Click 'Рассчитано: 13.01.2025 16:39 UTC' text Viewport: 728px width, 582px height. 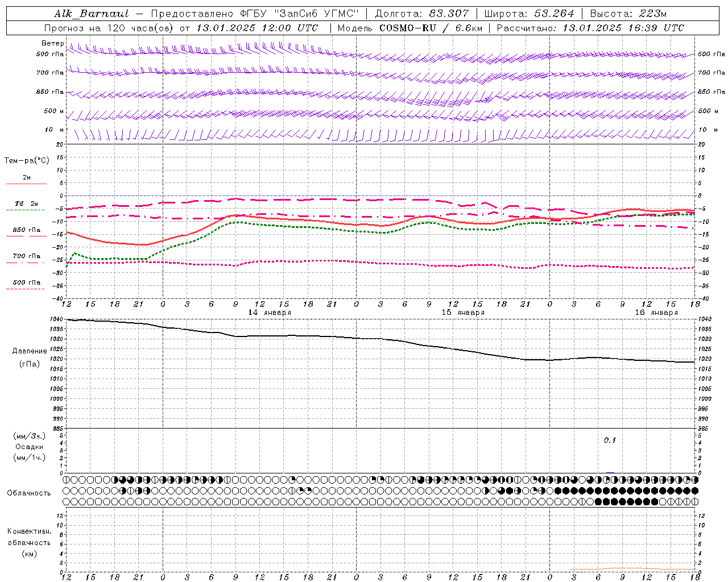[x=590, y=28]
